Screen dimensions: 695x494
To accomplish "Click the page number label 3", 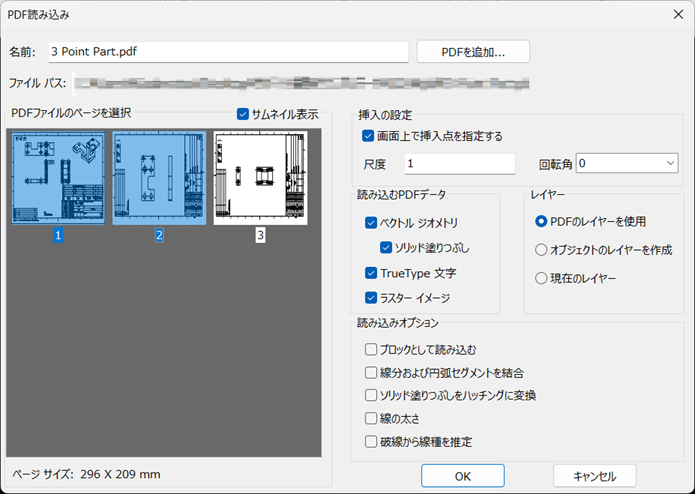I will [x=260, y=235].
